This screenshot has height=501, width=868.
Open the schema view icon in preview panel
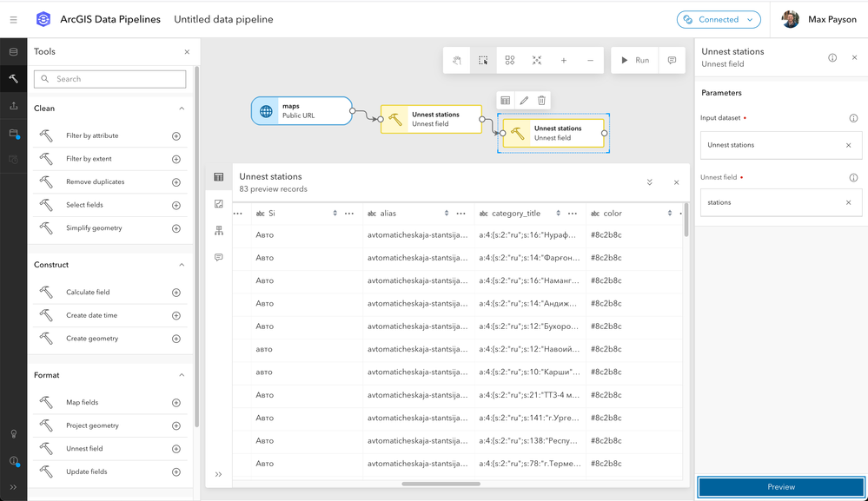click(219, 231)
